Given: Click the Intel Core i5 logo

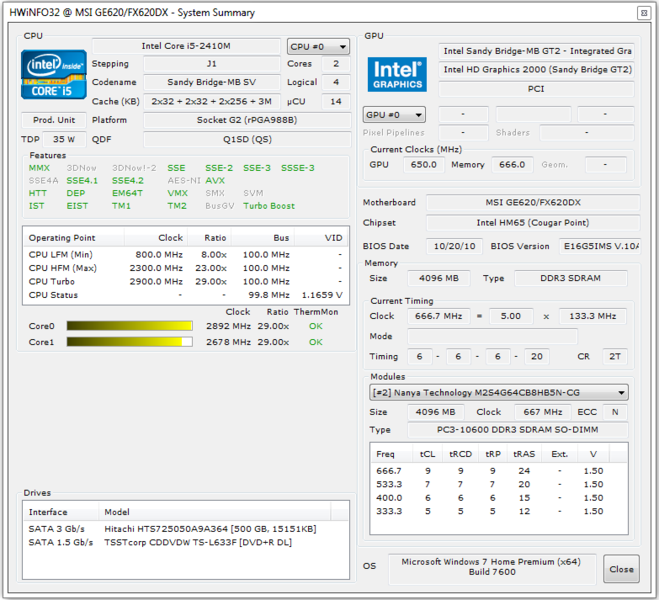Looking at the screenshot, I should (x=54, y=74).
